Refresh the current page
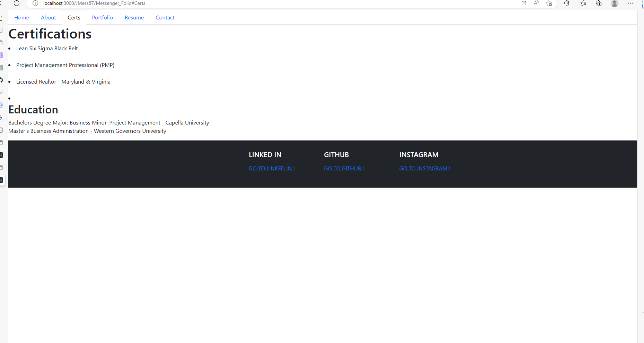The image size is (644, 343). [x=17, y=3]
